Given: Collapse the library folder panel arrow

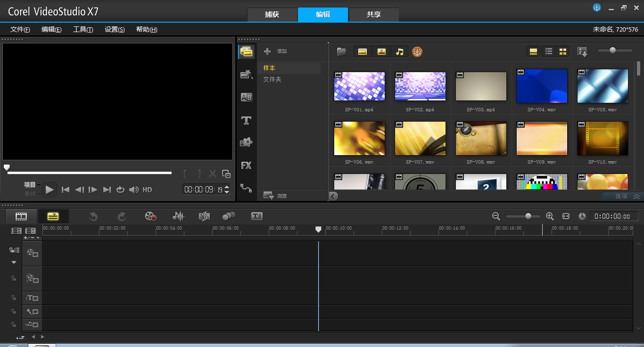Looking at the screenshot, I should click(334, 196).
